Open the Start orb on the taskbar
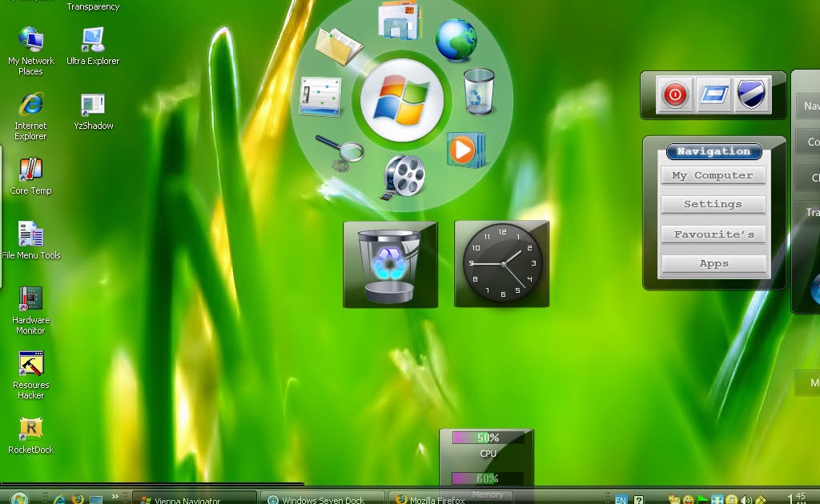 pyautogui.click(x=19, y=498)
